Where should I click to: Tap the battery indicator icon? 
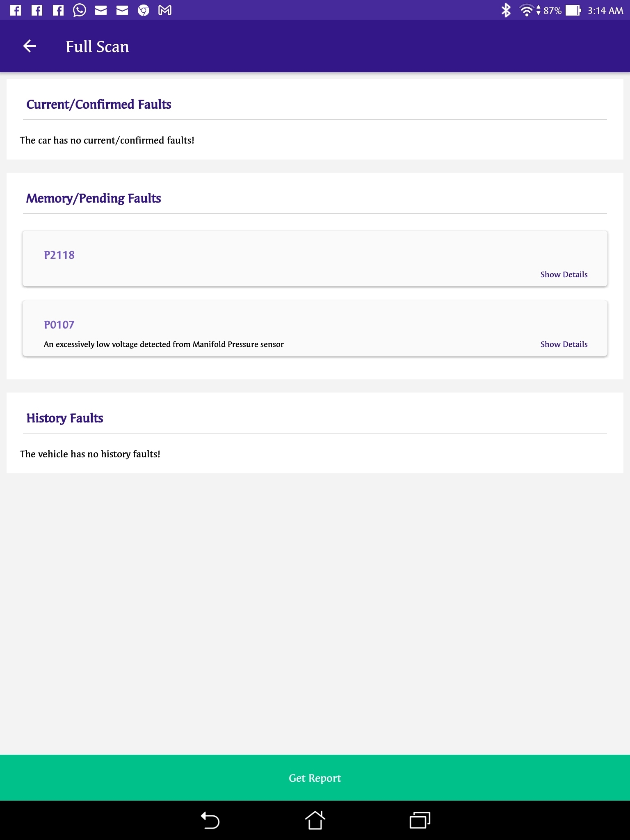point(573,10)
